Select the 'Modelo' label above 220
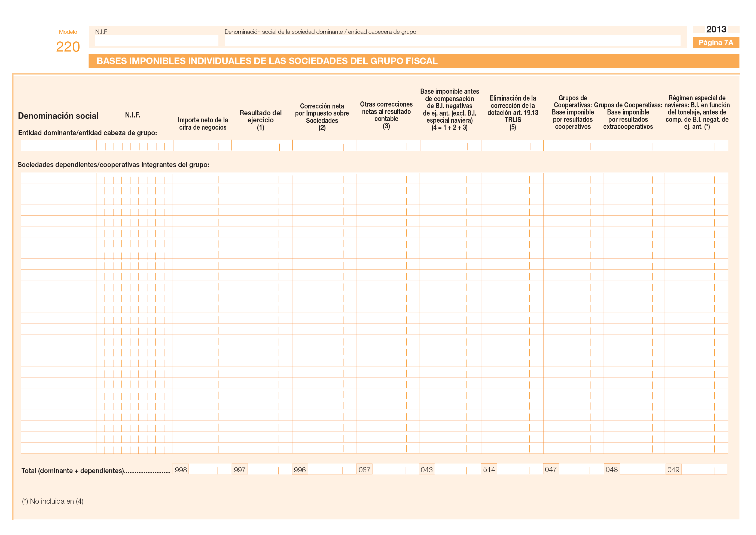The height and width of the screenshot is (535, 756). [x=68, y=32]
